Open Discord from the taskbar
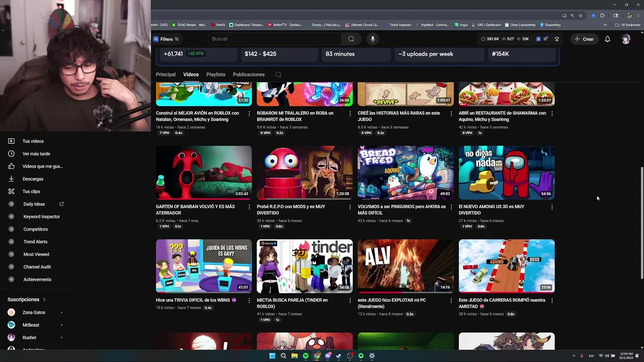Screen dimensions: 644x362 click(x=328, y=356)
